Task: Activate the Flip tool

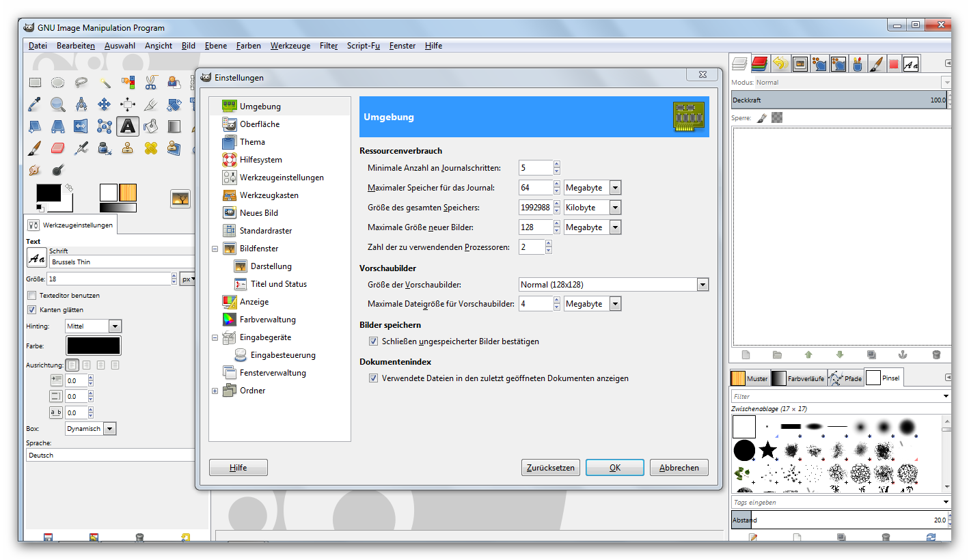Action: 81,126
